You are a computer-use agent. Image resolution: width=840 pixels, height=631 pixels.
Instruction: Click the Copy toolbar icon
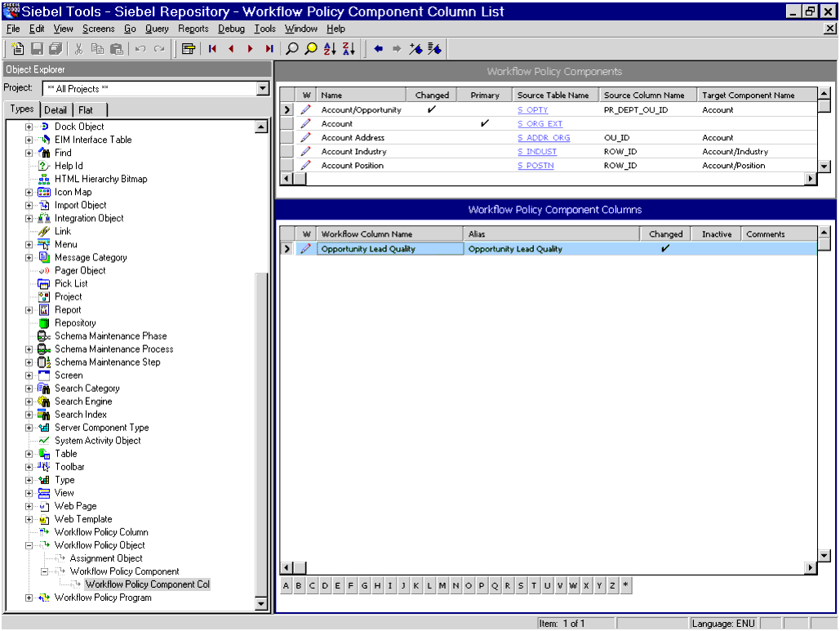(x=97, y=49)
